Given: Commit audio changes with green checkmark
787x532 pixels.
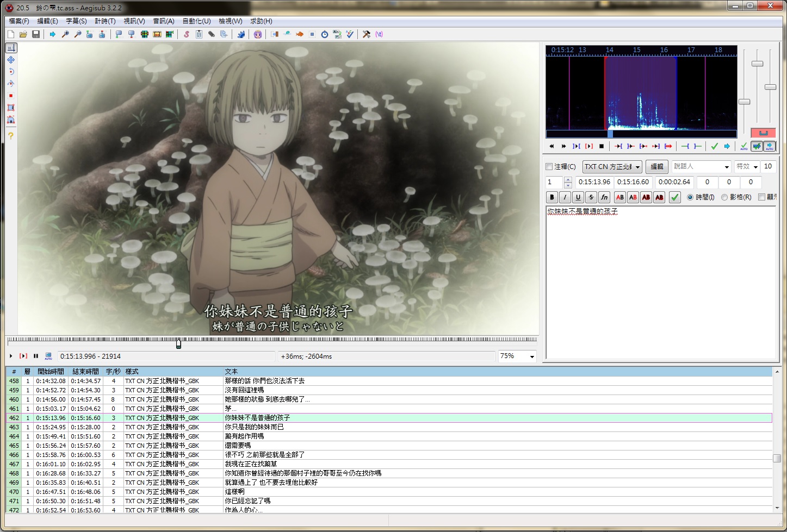Looking at the screenshot, I should tap(715, 146).
